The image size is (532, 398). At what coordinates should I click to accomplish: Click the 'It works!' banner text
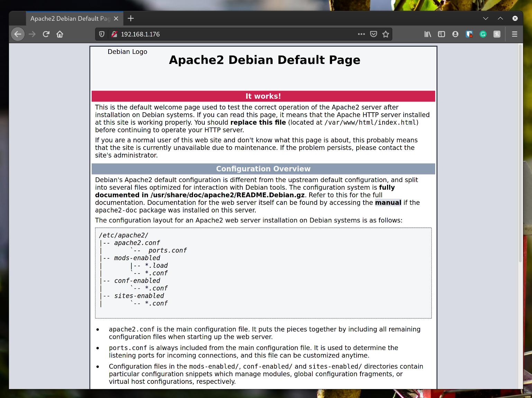(x=263, y=96)
